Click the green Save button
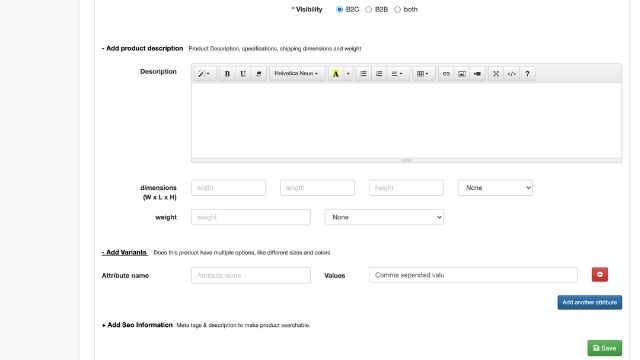640x360 pixels. 605,348
